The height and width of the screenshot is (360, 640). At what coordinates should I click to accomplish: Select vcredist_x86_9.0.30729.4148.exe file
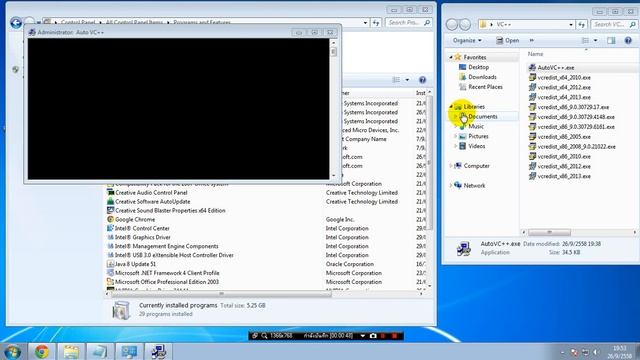click(571, 117)
